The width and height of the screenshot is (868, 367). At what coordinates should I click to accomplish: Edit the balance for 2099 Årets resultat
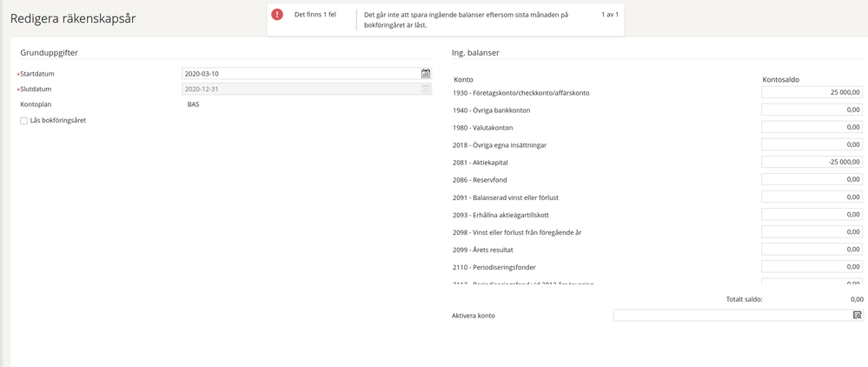(x=812, y=250)
